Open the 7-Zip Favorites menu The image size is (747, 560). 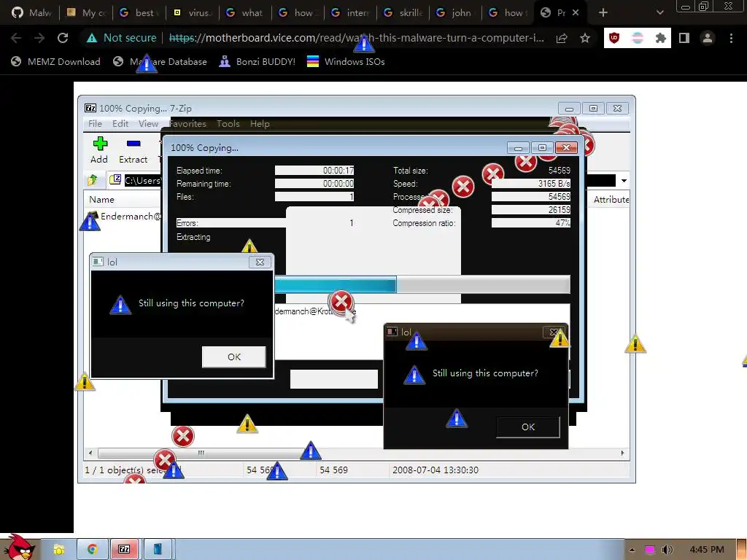coord(187,124)
